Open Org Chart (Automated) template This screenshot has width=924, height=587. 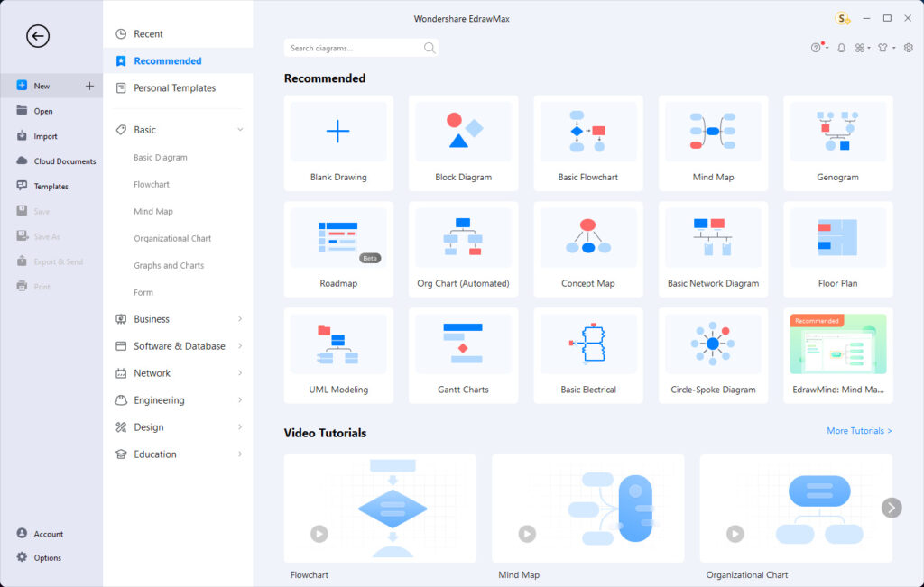coord(463,249)
